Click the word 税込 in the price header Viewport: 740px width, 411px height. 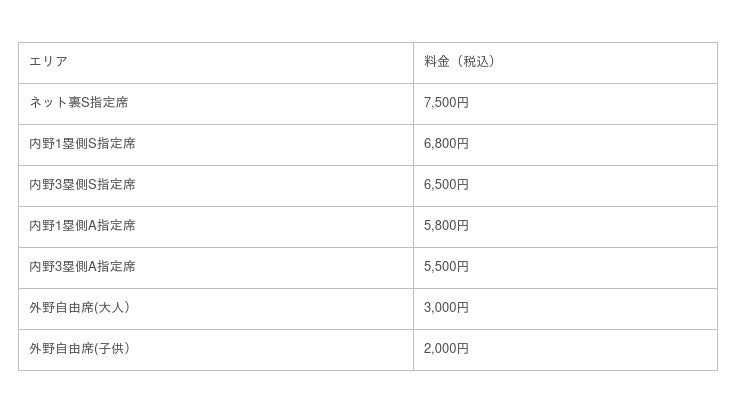476,62
